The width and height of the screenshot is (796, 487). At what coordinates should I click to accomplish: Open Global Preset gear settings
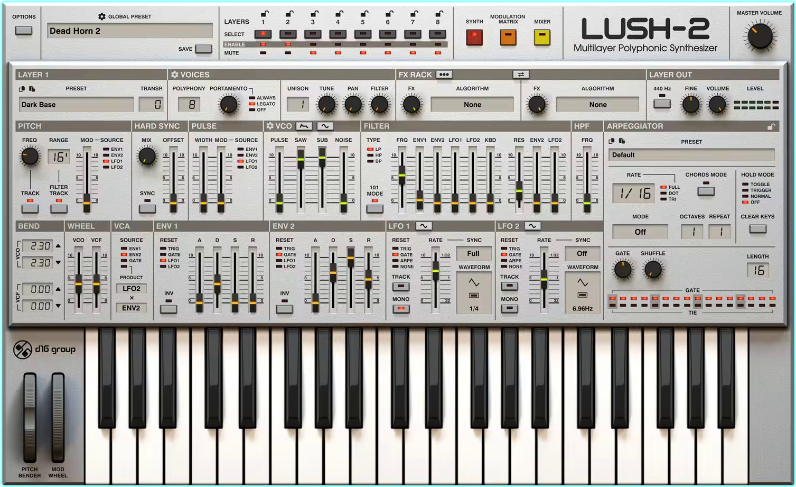(102, 17)
